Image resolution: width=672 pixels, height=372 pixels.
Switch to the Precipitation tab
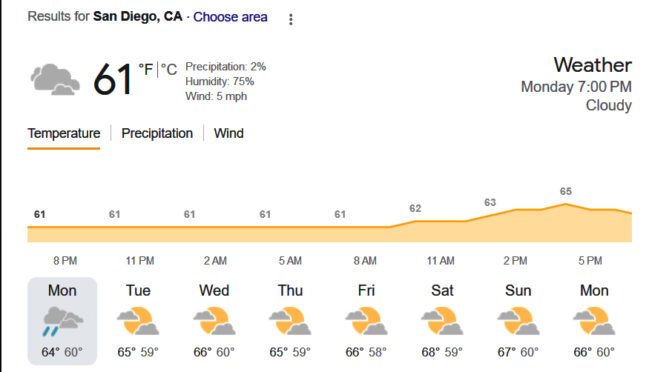(x=157, y=133)
